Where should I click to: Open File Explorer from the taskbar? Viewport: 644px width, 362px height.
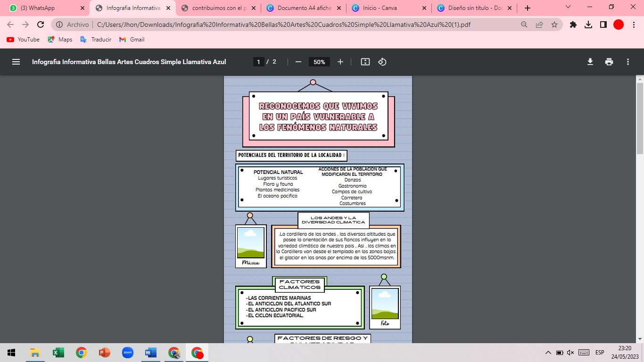34,353
